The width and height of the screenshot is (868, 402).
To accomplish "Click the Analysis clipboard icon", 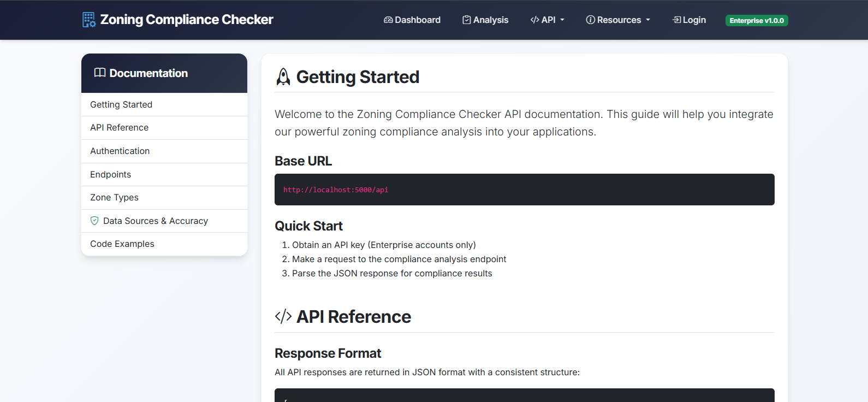I will (x=467, y=20).
